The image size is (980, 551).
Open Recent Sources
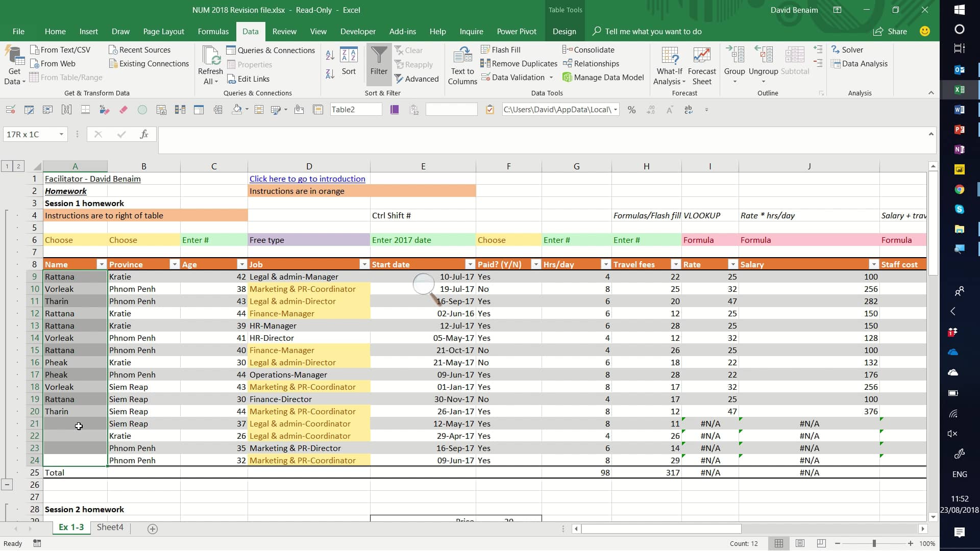[139, 49]
